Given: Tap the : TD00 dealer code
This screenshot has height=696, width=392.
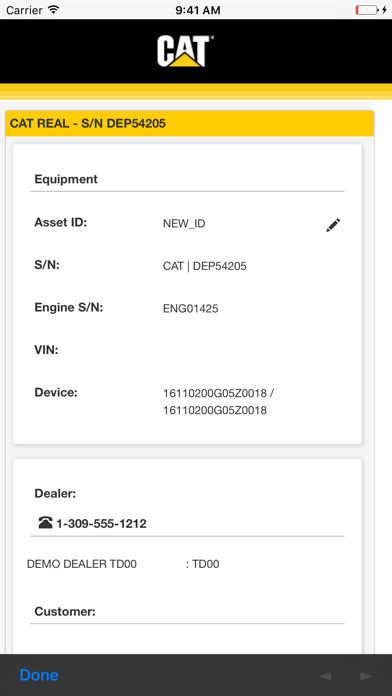Looking at the screenshot, I should tap(202, 564).
